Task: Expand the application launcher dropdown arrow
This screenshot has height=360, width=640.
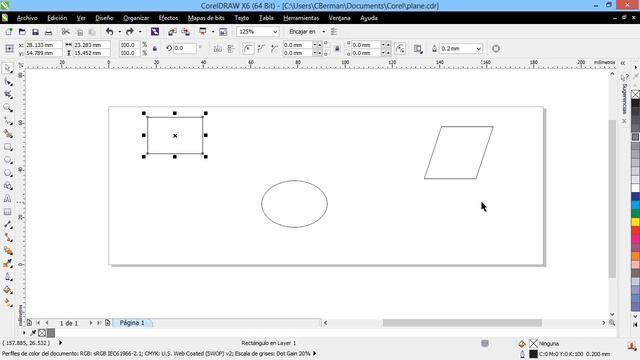Action: pos(213,31)
